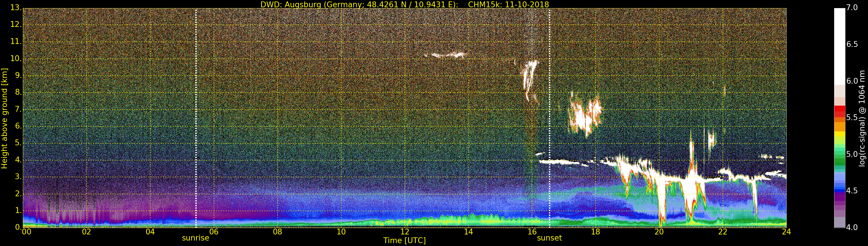Click the plot title 'DWD: Augsburg' text
The height and width of the screenshot is (246, 868).
coord(291,4)
